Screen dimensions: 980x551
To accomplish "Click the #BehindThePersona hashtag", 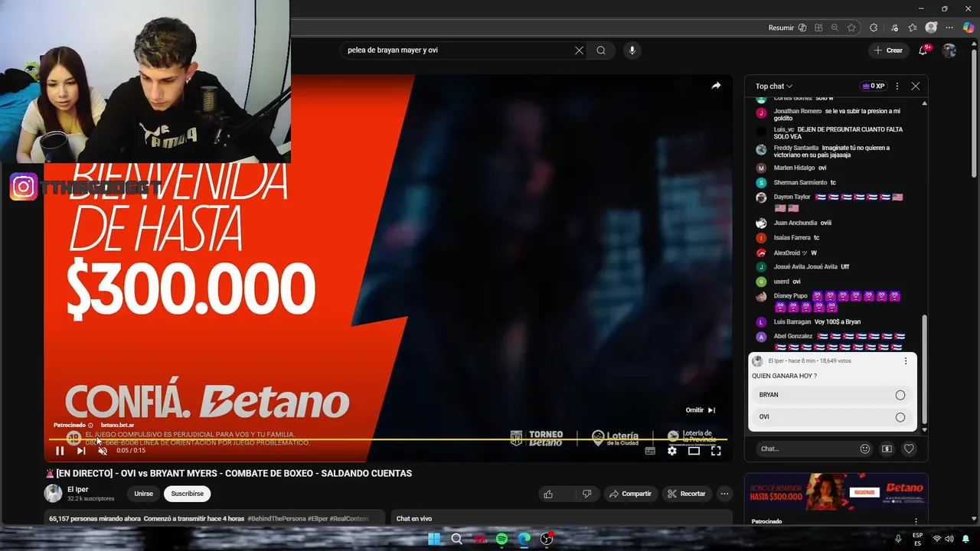I will (x=276, y=519).
